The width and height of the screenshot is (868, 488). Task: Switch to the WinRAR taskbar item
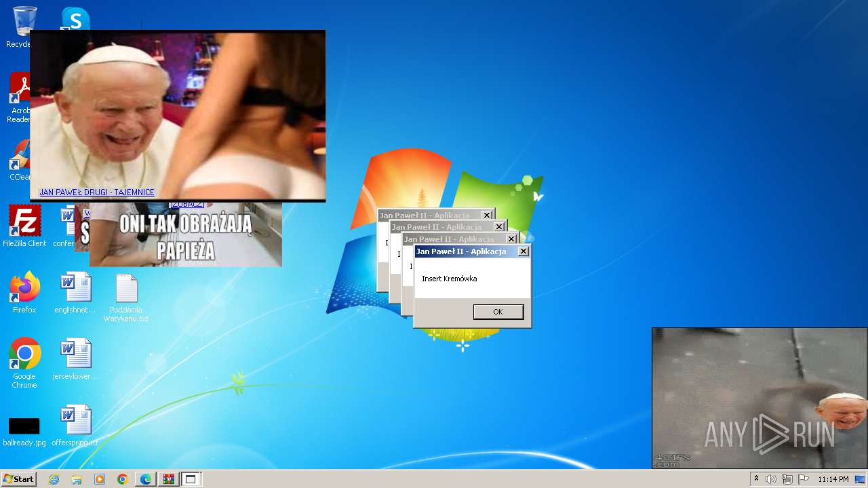pos(168,479)
